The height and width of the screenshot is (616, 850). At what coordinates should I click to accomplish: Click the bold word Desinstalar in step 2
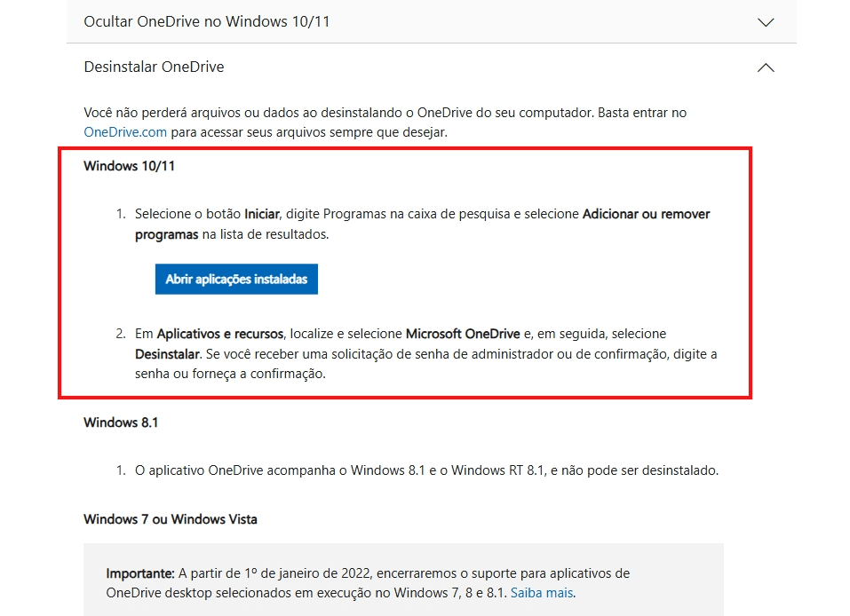168,354
